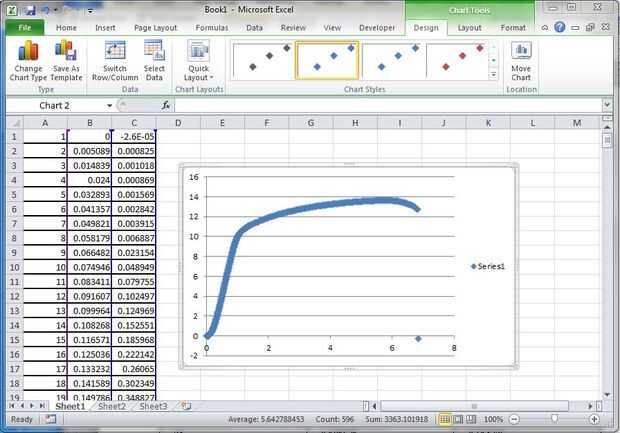
Task: Click the vertical scrollbar down arrow
Action: click(x=607, y=395)
